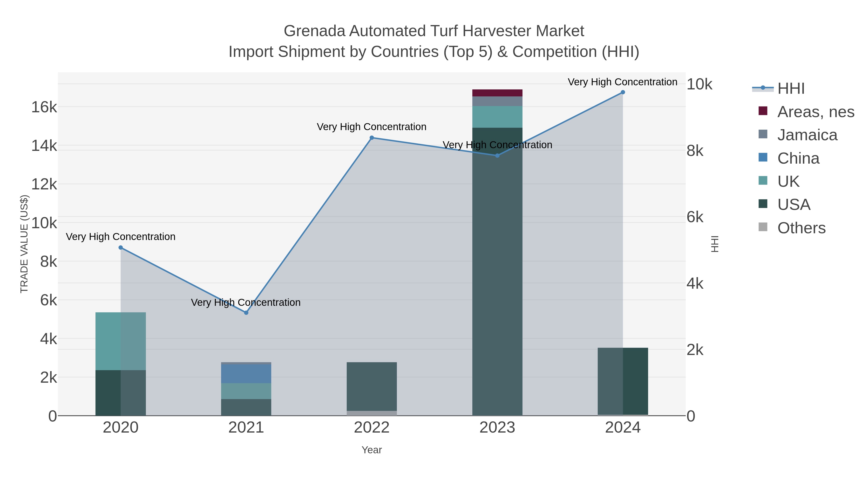Click the 2020 HHI data point marker
This screenshot has width=868, height=488.
(121, 247)
